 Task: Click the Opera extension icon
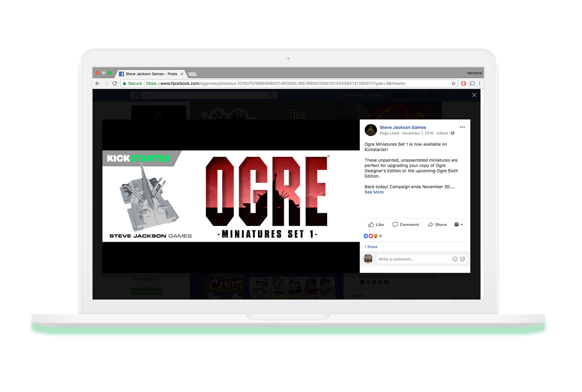[x=463, y=83]
